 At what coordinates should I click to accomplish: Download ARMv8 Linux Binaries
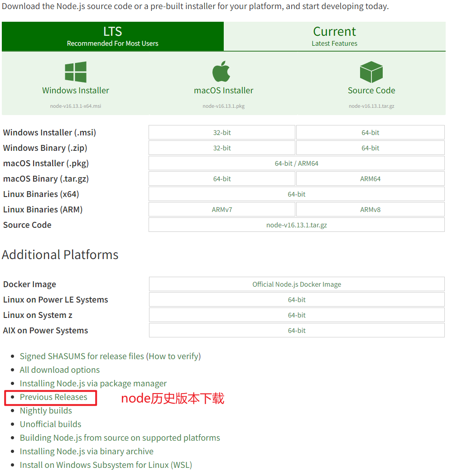point(370,209)
